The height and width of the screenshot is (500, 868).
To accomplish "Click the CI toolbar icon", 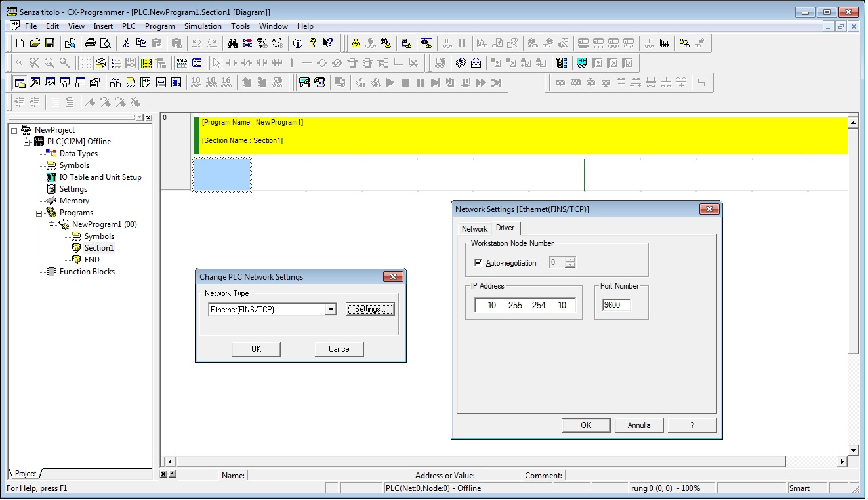I will [x=197, y=63].
